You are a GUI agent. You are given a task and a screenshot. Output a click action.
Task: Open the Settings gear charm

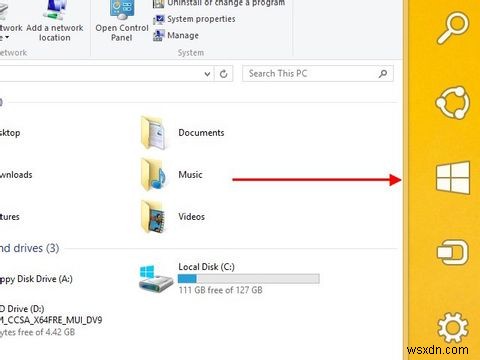pyautogui.click(x=453, y=328)
